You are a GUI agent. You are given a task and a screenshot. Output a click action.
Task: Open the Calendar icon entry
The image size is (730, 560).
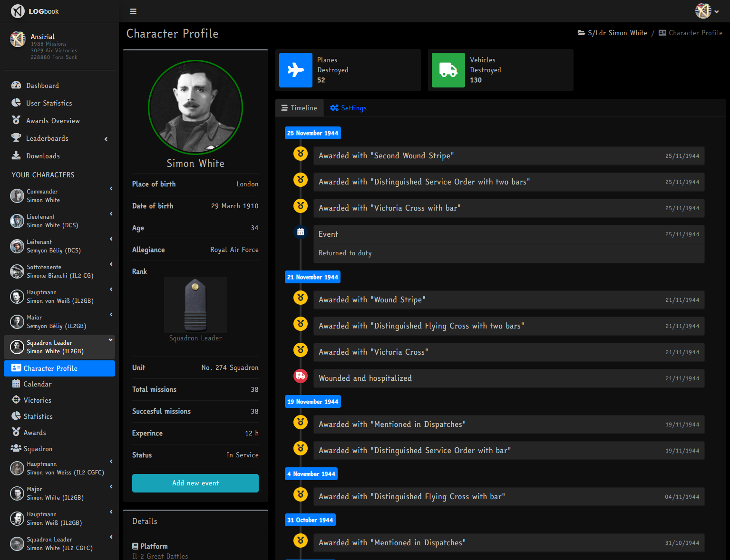(x=16, y=384)
